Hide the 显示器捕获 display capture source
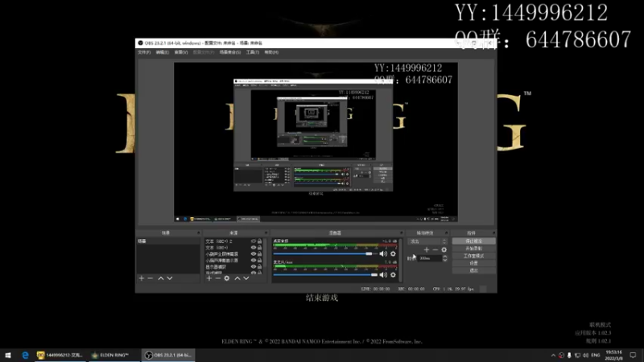This screenshot has width=644, height=362. click(x=254, y=267)
